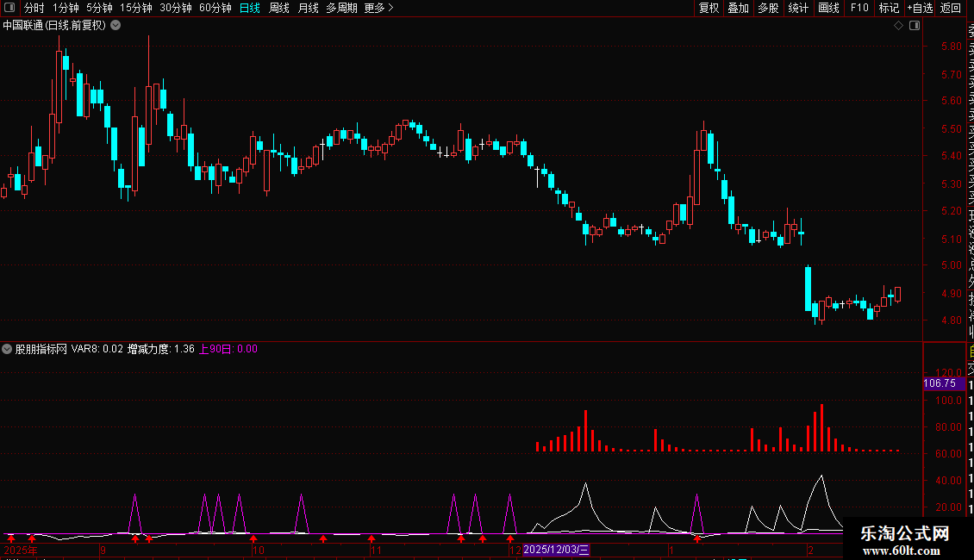
Task: Click the 2025/12/03/三 date marker
Action: (x=557, y=550)
